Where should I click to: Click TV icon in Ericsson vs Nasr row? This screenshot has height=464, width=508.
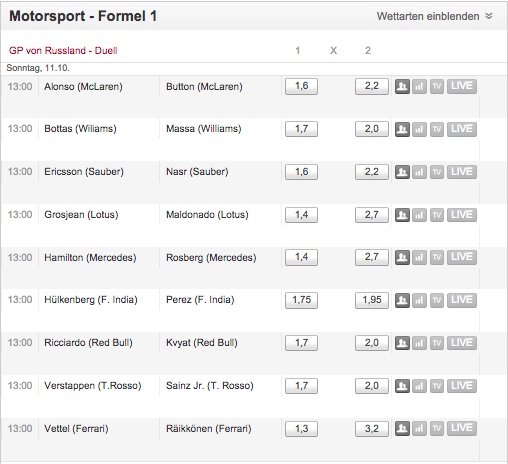437,172
